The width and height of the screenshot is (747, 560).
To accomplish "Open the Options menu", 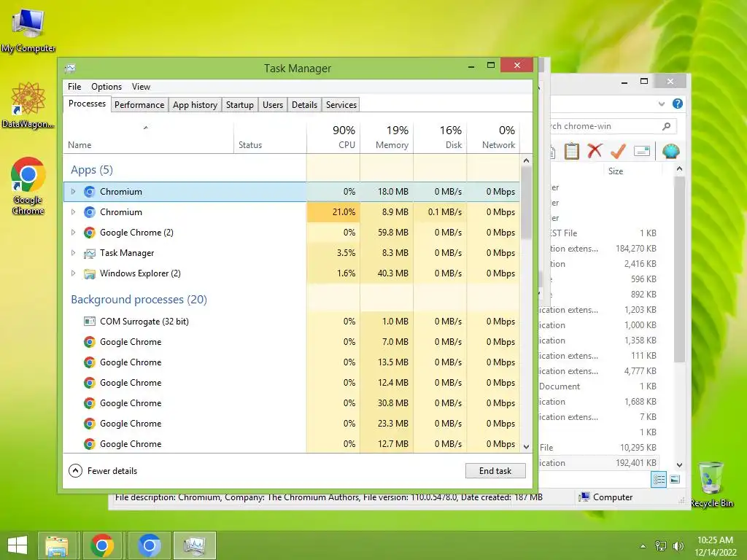I will pos(107,87).
